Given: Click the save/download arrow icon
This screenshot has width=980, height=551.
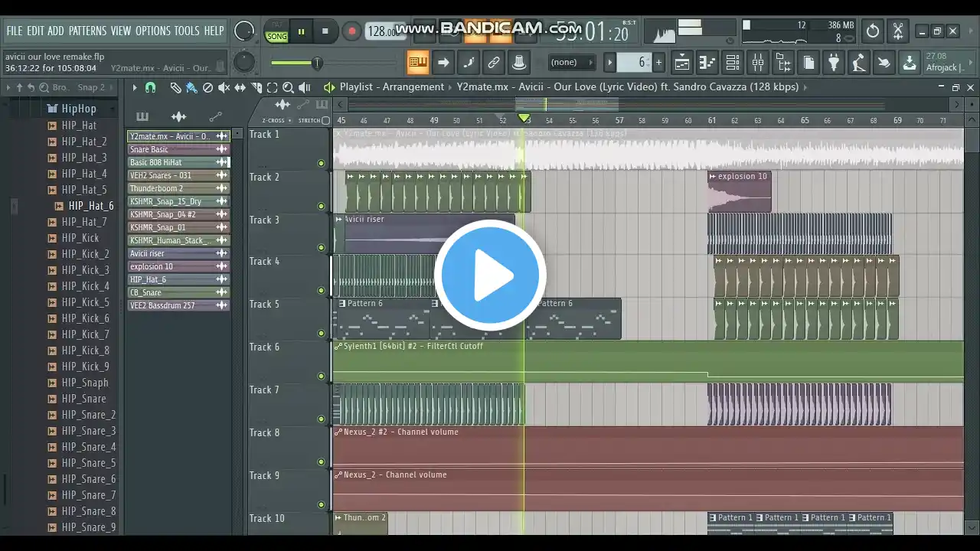Looking at the screenshot, I should 910,63.
